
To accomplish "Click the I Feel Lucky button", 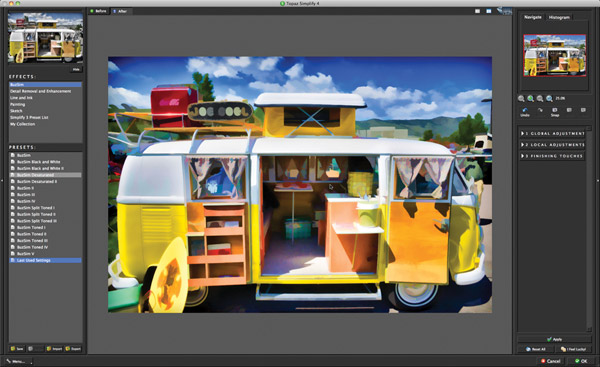I will (573, 349).
